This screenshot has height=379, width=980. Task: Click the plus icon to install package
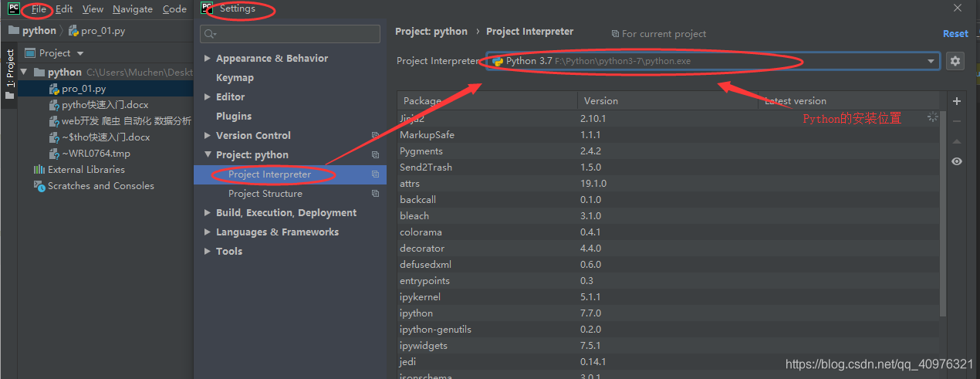(x=957, y=101)
